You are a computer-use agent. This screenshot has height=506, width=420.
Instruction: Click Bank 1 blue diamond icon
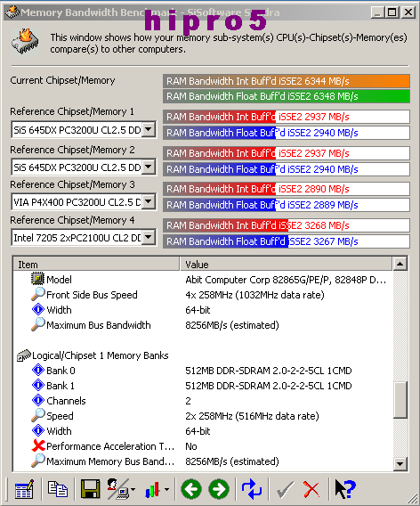click(x=38, y=385)
